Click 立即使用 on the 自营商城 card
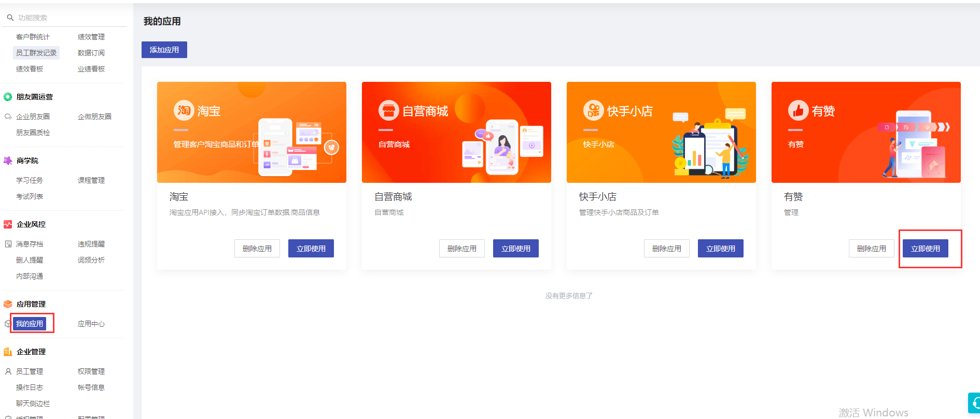Screen dimensions: 980x419 click(x=516, y=249)
